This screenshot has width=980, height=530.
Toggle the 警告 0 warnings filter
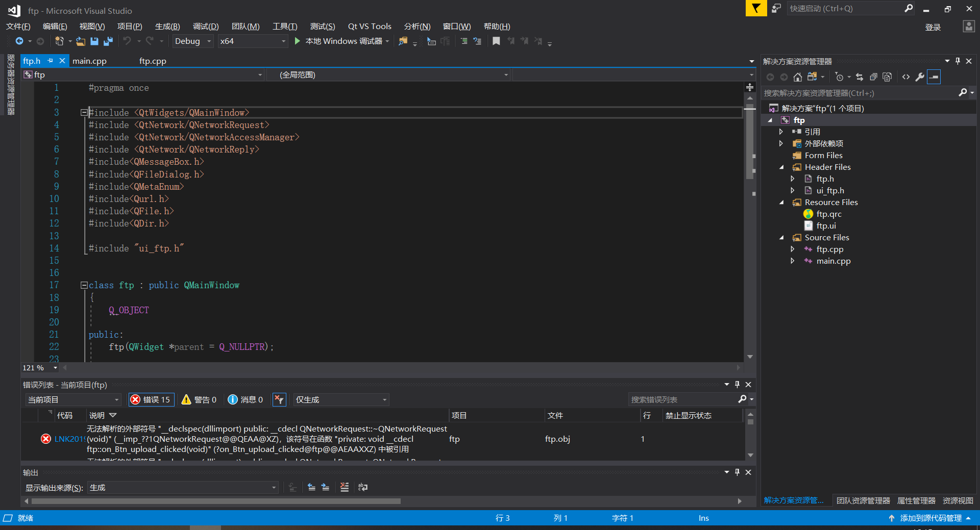click(199, 399)
